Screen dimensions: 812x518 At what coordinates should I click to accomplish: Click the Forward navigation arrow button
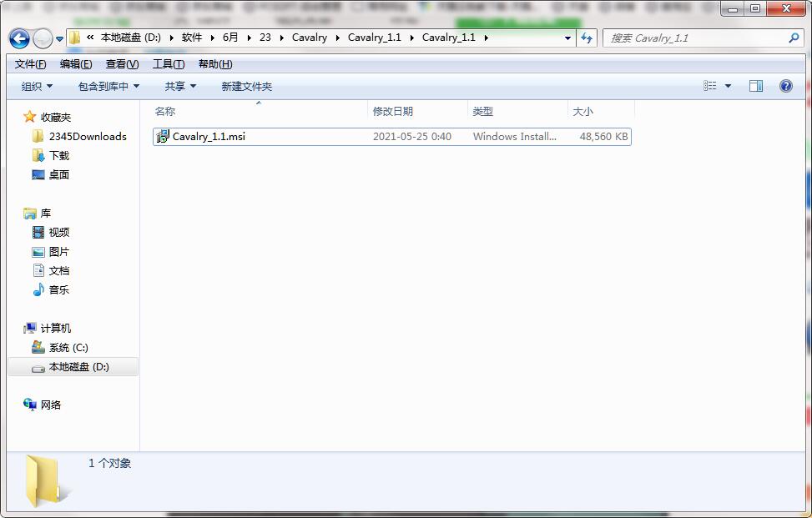(43, 38)
